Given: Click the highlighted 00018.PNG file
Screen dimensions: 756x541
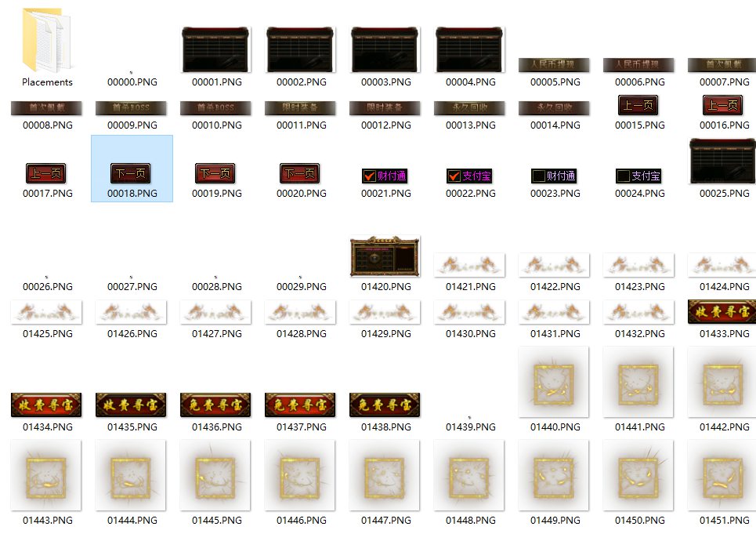Looking at the screenshot, I should coord(132,173).
